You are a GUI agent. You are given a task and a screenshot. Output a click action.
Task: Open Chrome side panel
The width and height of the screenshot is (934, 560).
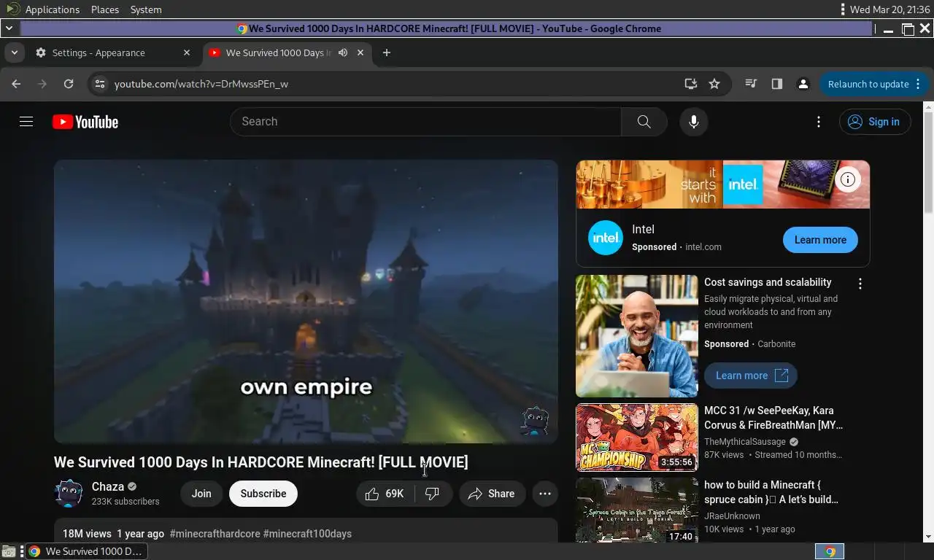point(777,84)
